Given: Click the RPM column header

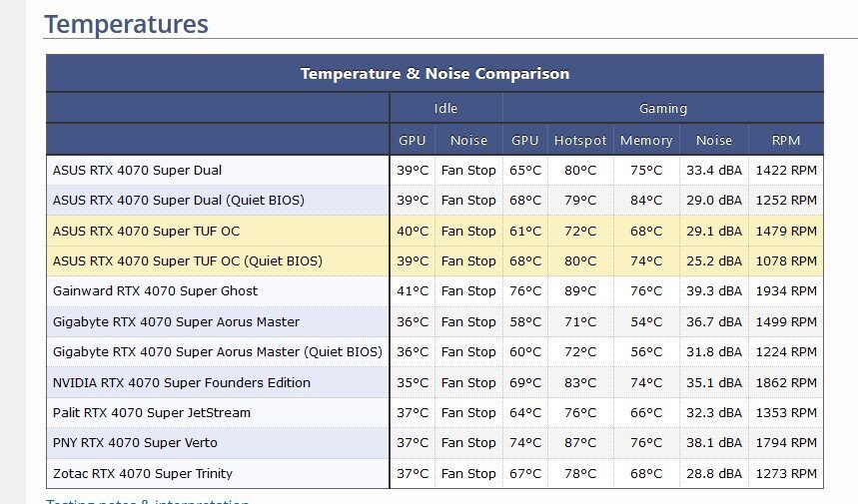Looking at the screenshot, I should pyautogui.click(x=786, y=141).
